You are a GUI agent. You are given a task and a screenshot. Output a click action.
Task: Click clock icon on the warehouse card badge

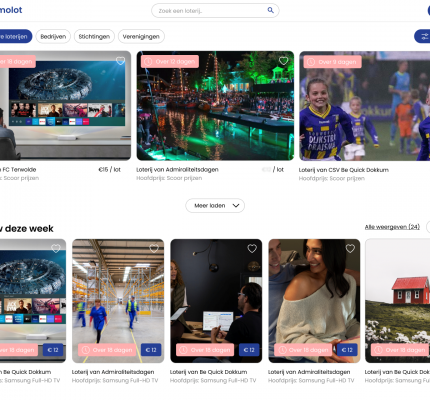pyautogui.click(x=85, y=350)
